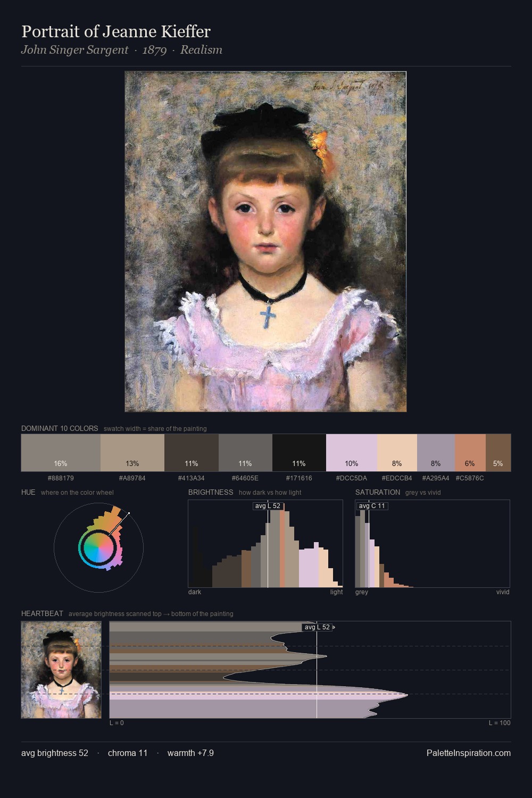
Task: Click the footer text avg brightness 52
Action: [x=55, y=753]
